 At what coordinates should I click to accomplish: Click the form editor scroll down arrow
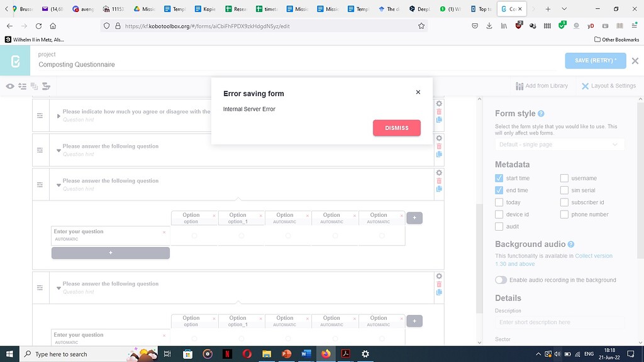479,343
